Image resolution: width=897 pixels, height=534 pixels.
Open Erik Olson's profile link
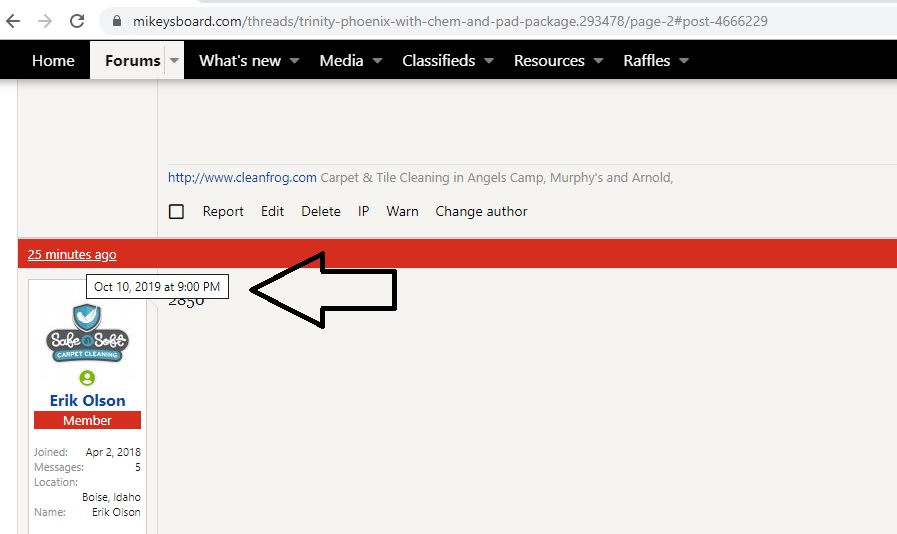click(x=87, y=400)
